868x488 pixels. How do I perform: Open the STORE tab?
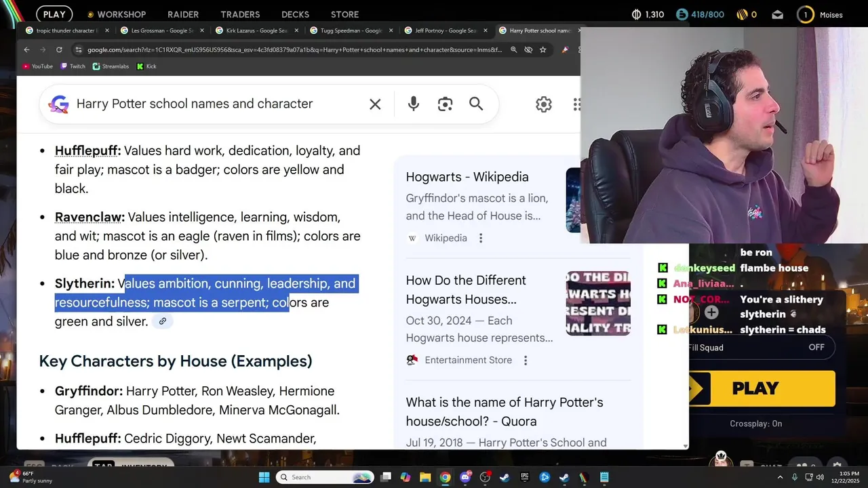point(344,14)
